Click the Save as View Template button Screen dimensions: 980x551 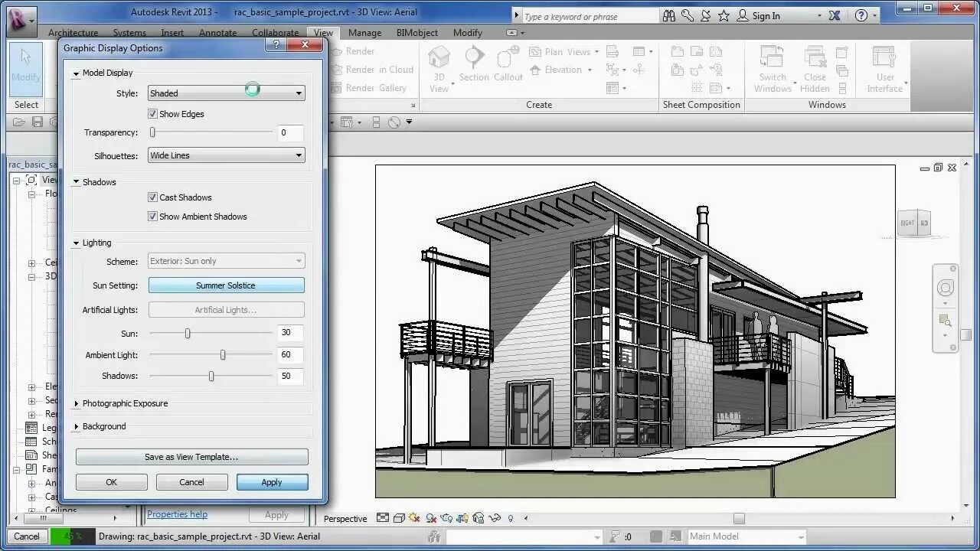point(191,457)
